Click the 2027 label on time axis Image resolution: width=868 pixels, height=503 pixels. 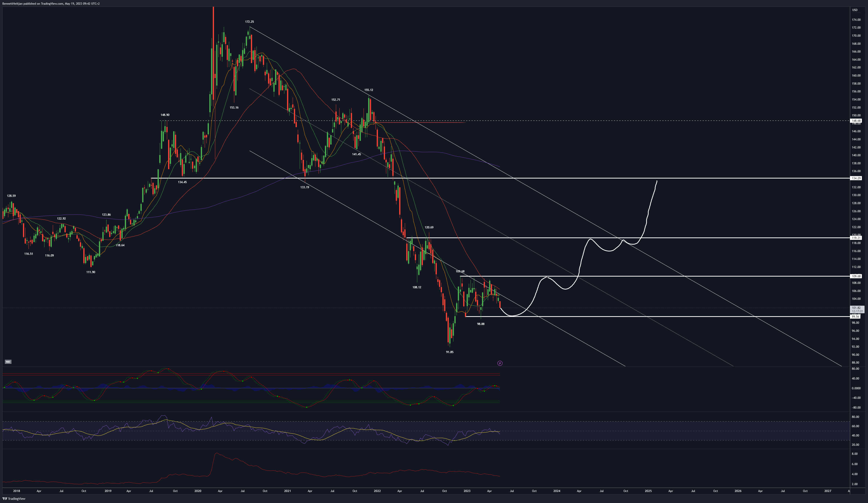[828, 491]
